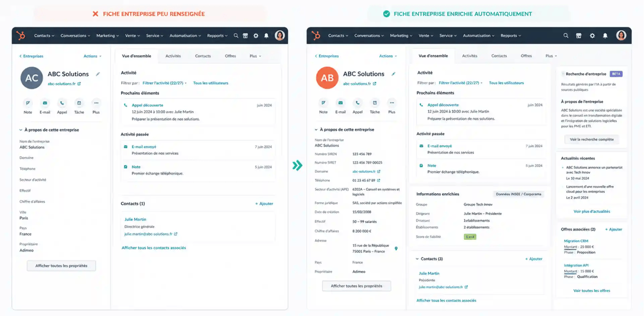The image size is (644, 316).
Task: Open the notifications bell in the enrichie window
Action: 605,36
